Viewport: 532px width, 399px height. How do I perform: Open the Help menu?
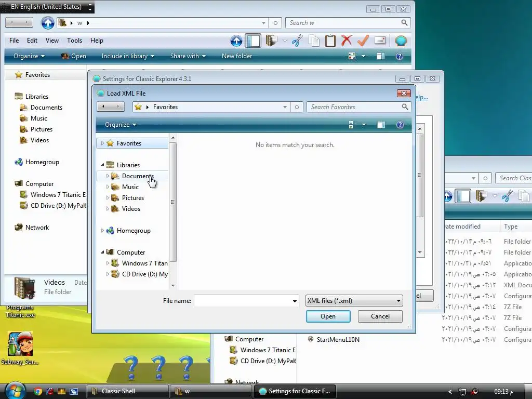tap(97, 41)
